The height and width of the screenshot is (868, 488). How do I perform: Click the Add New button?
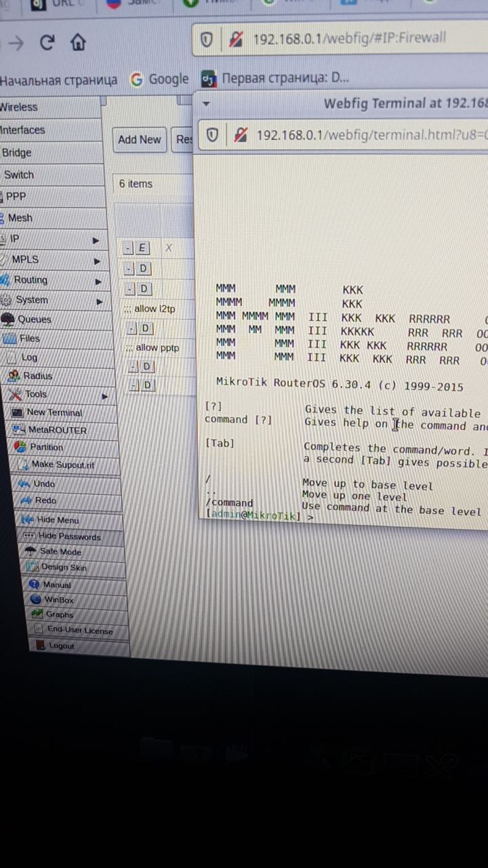139,140
